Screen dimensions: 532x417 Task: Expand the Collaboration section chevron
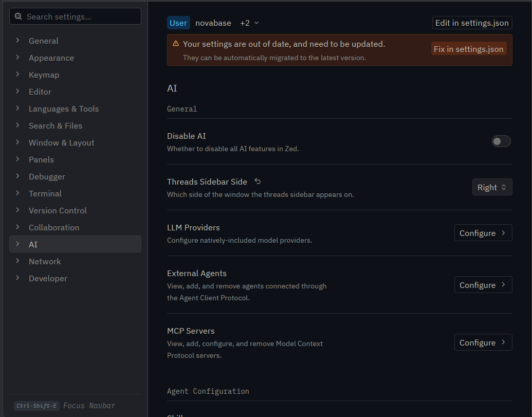[17, 227]
